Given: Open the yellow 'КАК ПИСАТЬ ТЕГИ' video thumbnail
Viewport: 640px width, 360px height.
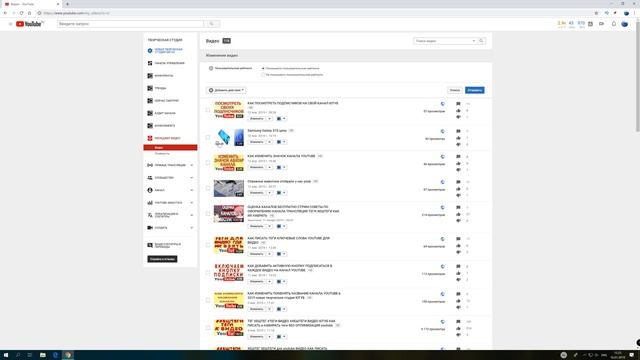Looking at the screenshot, I should click(229, 245).
